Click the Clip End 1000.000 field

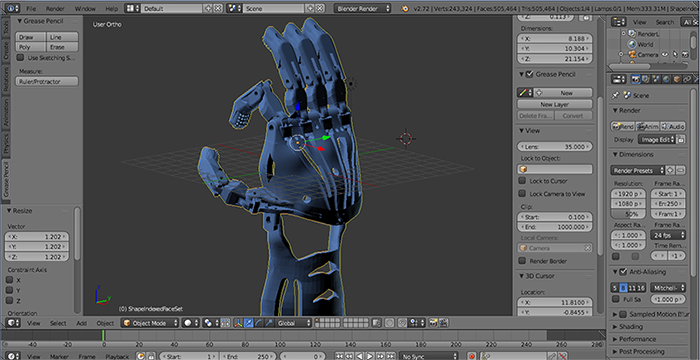pos(555,227)
